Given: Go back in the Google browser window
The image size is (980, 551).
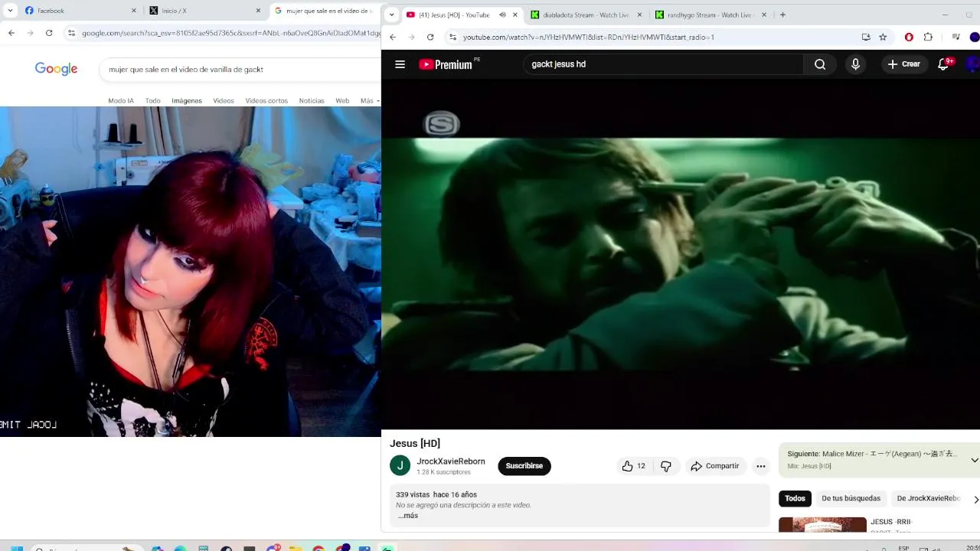Looking at the screenshot, I should pos(11,33).
